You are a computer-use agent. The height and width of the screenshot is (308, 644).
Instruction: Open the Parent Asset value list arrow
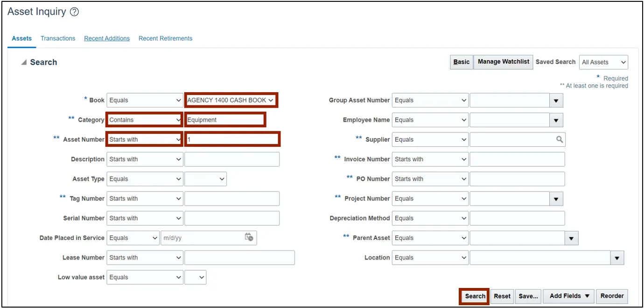click(571, 238)
